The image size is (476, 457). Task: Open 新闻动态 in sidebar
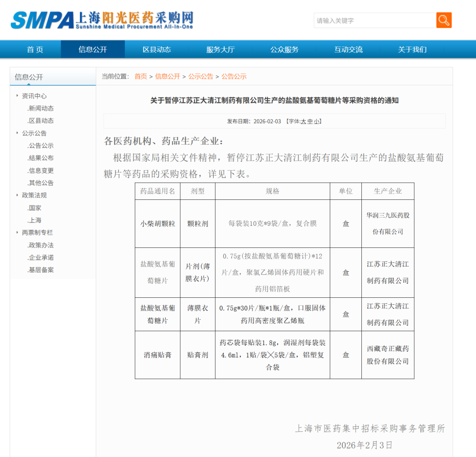[41, 109]
